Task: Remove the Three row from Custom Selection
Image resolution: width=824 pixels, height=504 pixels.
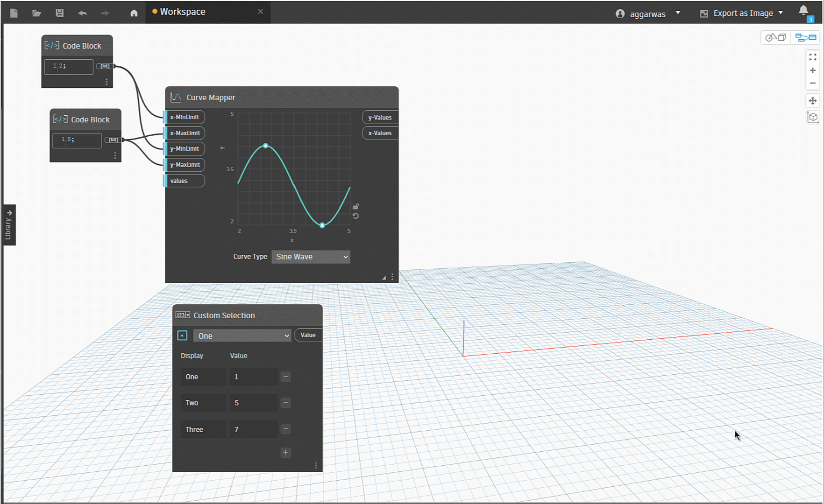Action: (286, 429)
